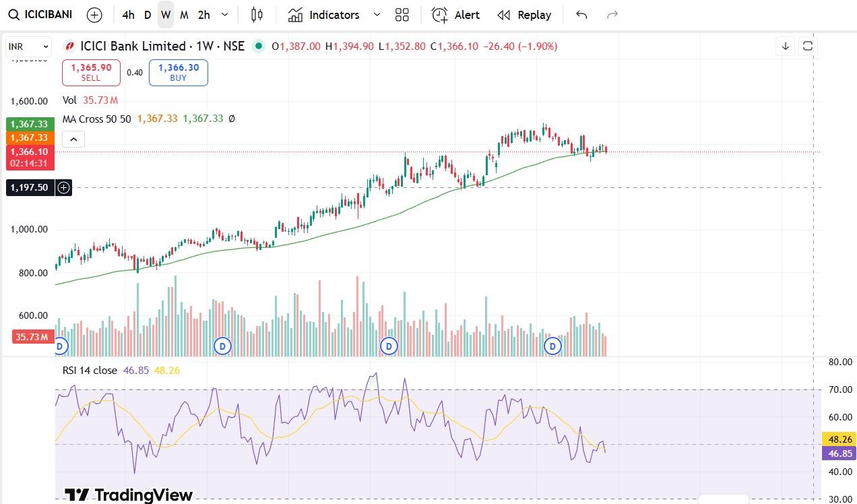857x504 pixels.
Task: Click the orange 1,367.33 MA price label
Action: click(x=30, y=137)
